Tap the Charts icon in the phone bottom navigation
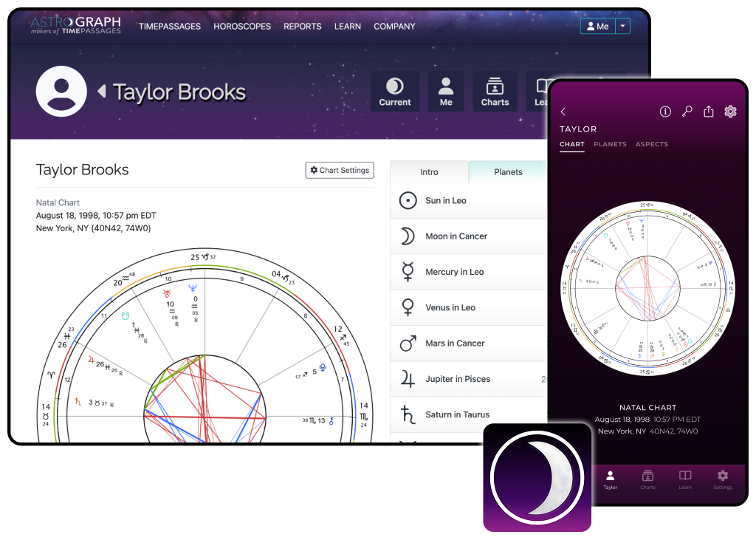 pyautogui.click(x=647, y=481)
